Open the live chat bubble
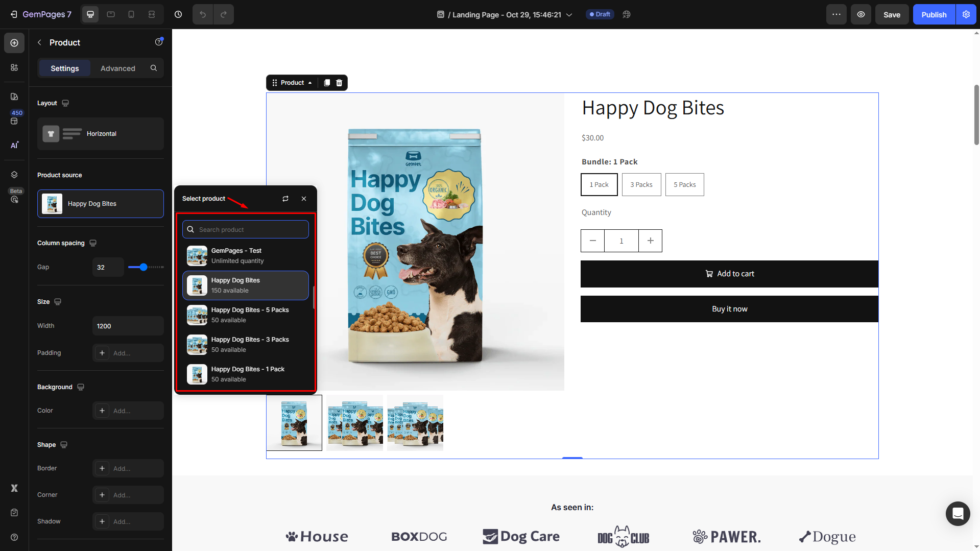Viewport: 980px width, 551px height. [958, 513]
